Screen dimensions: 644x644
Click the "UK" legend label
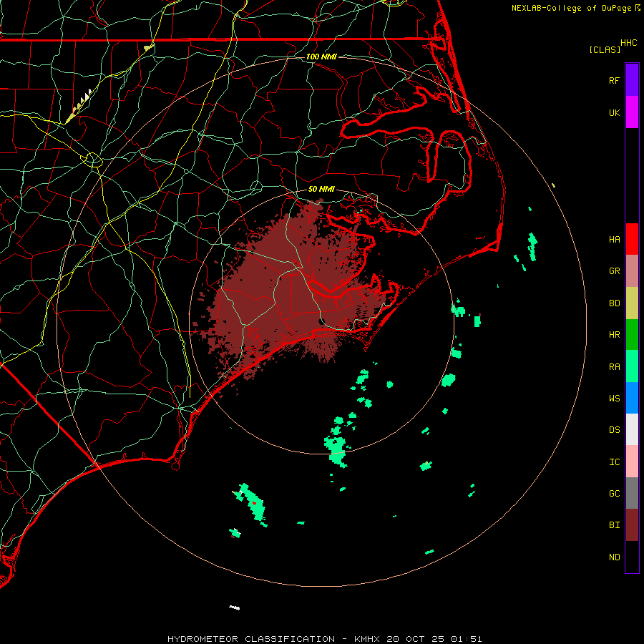coord(614,112)
